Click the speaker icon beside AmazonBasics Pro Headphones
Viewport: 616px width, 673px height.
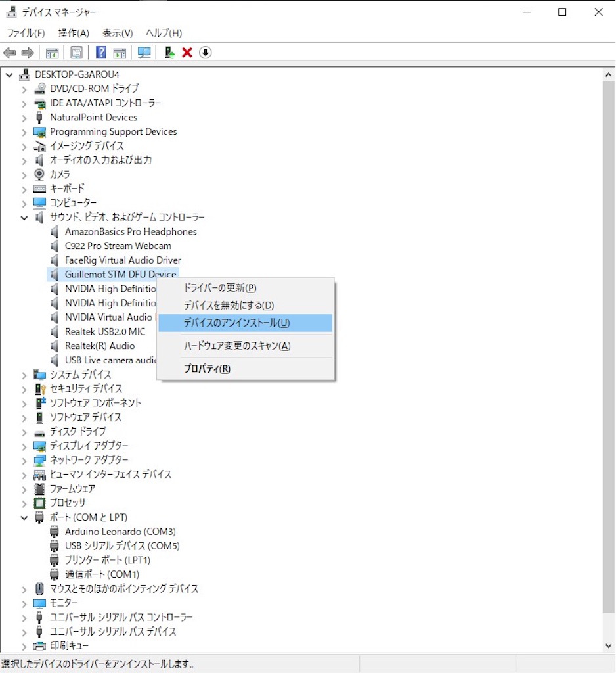click(x=55, y=232)
